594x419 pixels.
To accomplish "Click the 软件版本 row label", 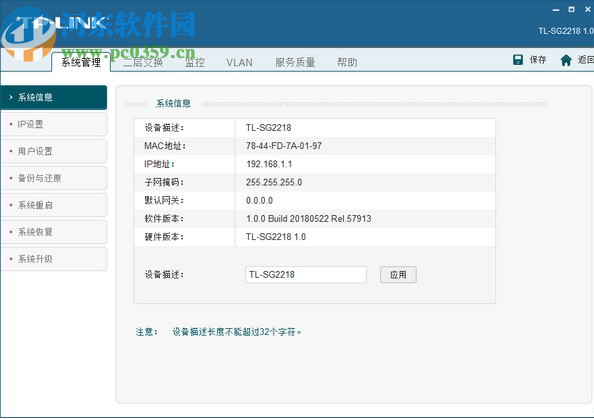I will (x=164, y=219).
